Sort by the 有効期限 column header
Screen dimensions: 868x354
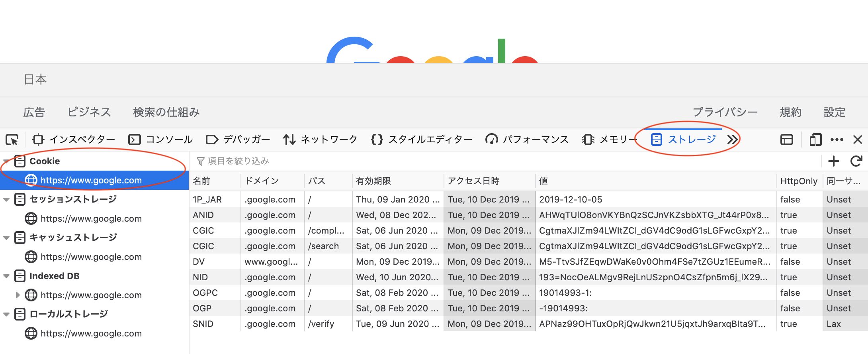[398, 181]
